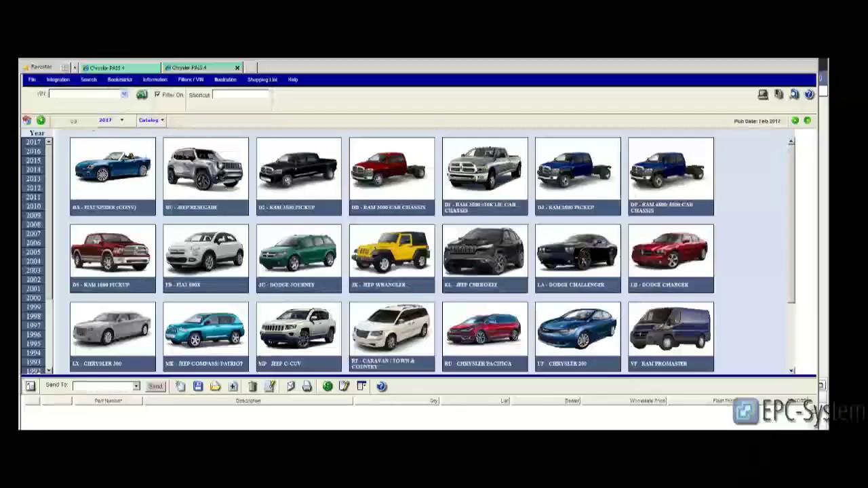868x488 pixels.
Task: Click the green VIN search icon
Action: [x=142, y=95]
